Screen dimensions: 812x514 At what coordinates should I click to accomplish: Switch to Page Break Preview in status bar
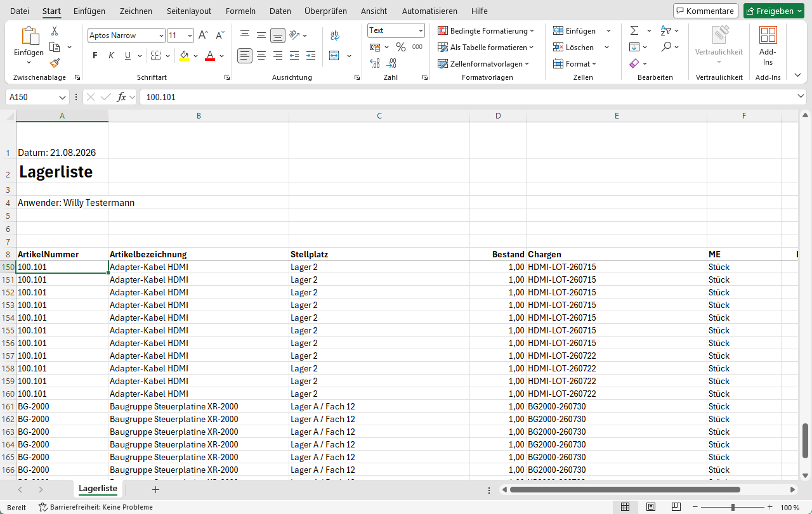point(676,507)
